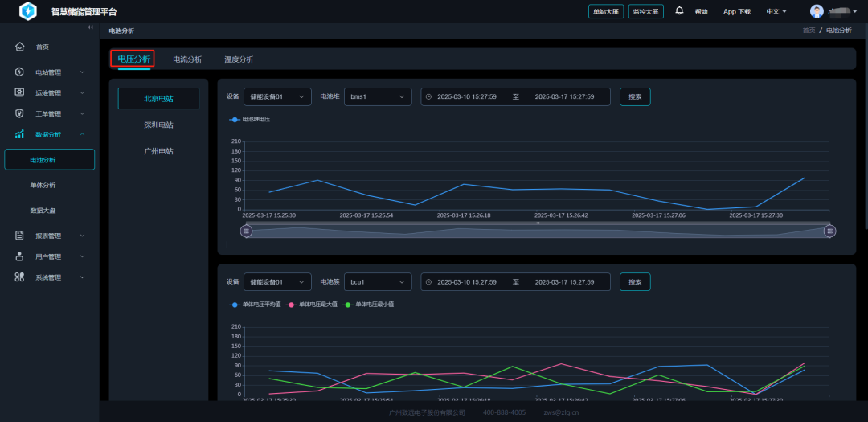Click the 首页 home icon
The height and width of the screenshot is (422, 868).
20,47
